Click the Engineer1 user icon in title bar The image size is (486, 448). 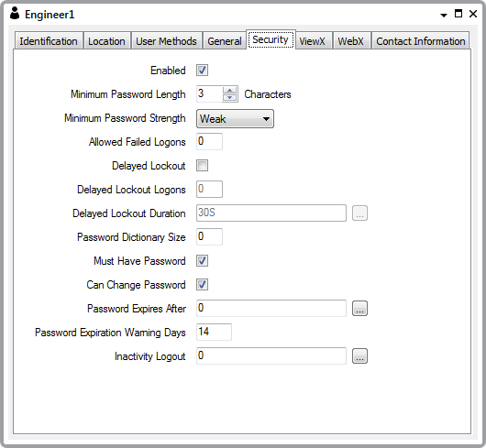coord(15,14)
